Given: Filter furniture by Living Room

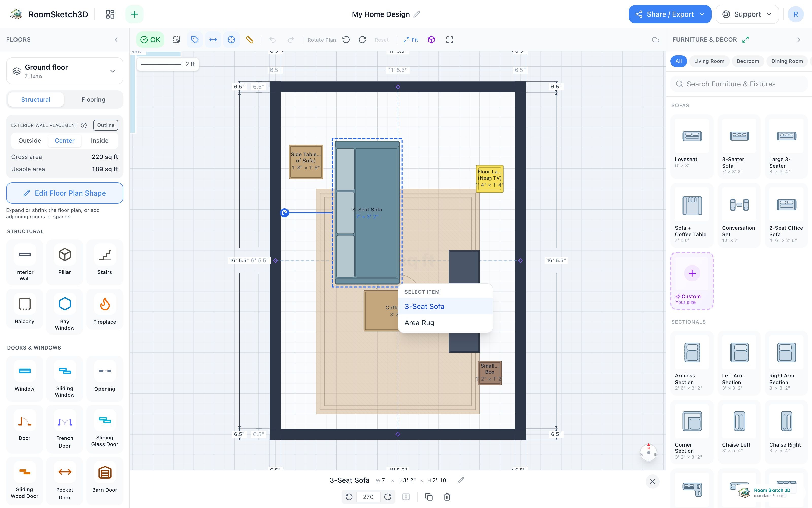Looking at the screenshot, I should [709, 61].
